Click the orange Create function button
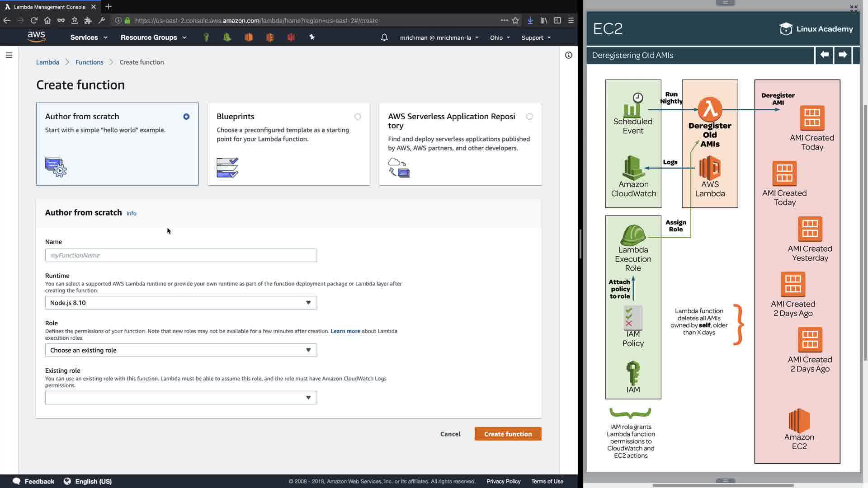This screenshot has width=868, height=488. (x=508, y=434)
